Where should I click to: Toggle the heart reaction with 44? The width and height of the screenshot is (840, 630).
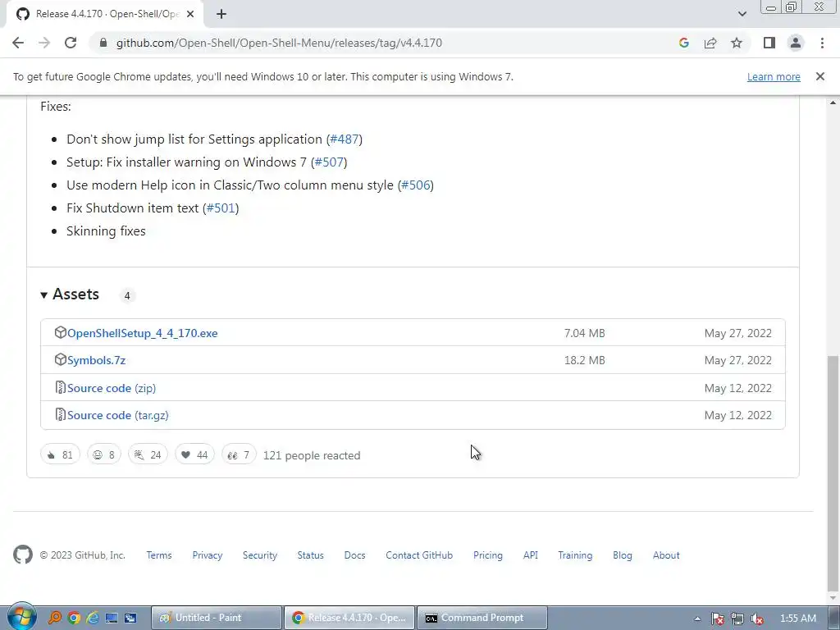pos(194,454)
